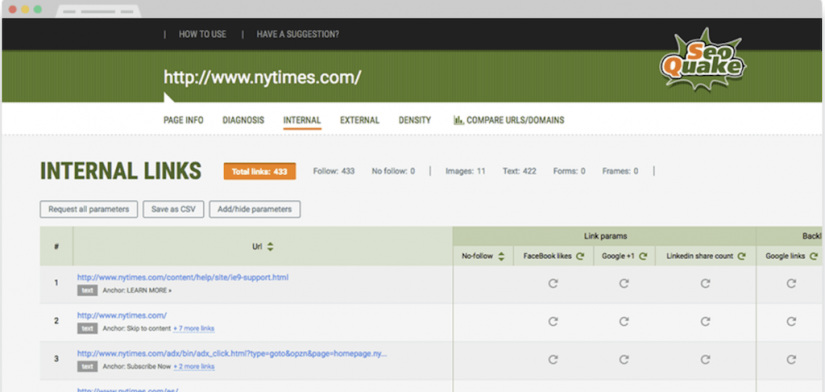
Task: Open the http://www.nytimes.com/ row link
Action: [122, 315]
